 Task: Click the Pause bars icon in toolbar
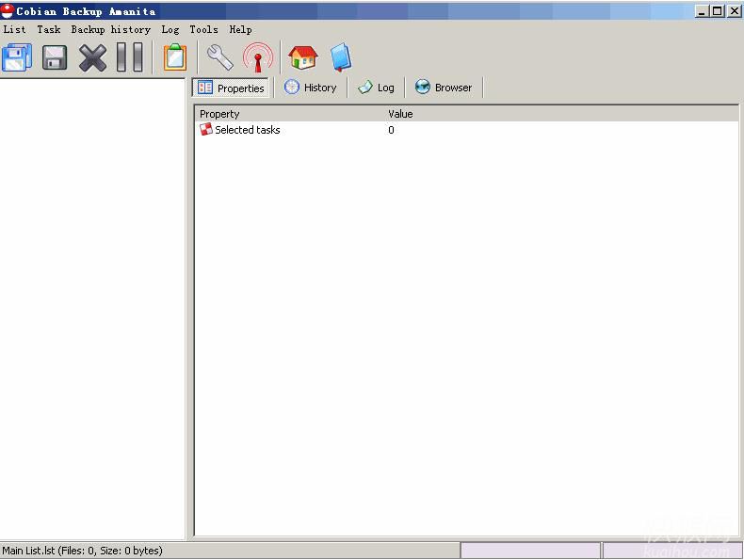point(130,57)
